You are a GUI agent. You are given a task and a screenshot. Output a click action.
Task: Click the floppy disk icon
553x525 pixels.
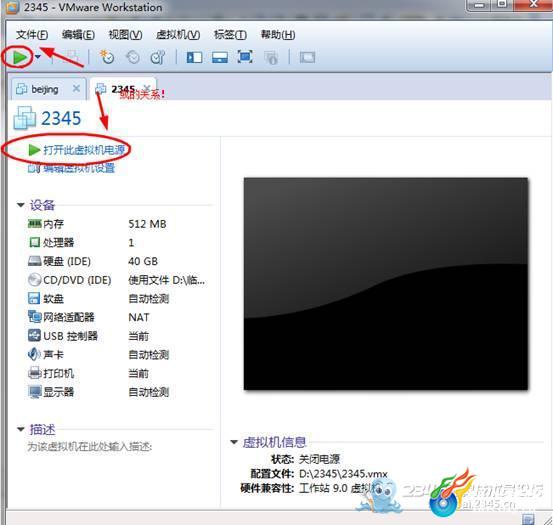[34, 298]
